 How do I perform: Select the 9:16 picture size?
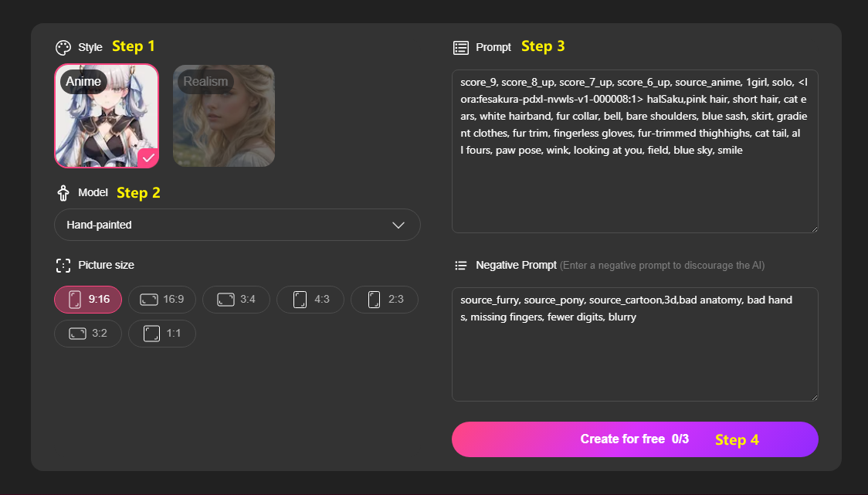88,300
